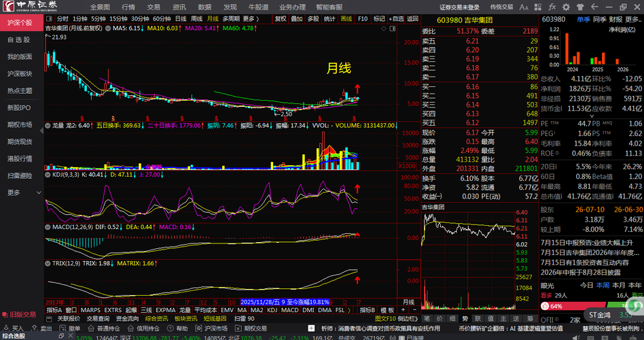
Task: Toggle 叠加 overlay mode
Action: 297,19
